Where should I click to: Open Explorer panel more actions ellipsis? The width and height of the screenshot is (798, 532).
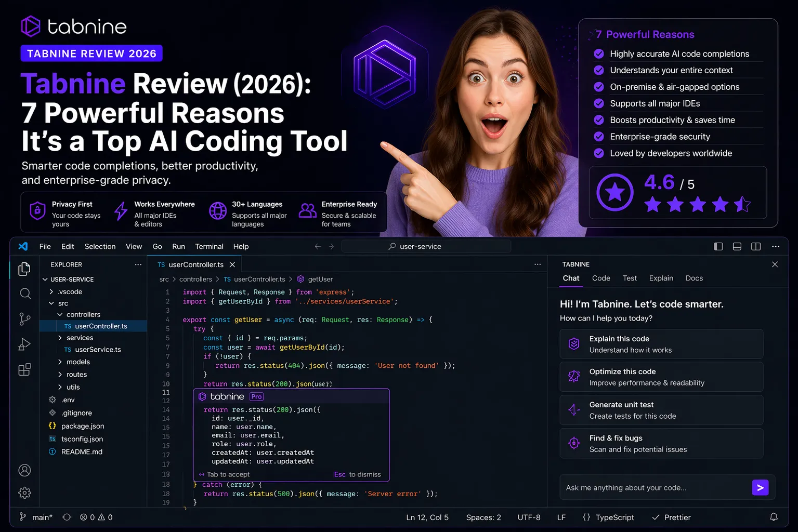point(138,264)
